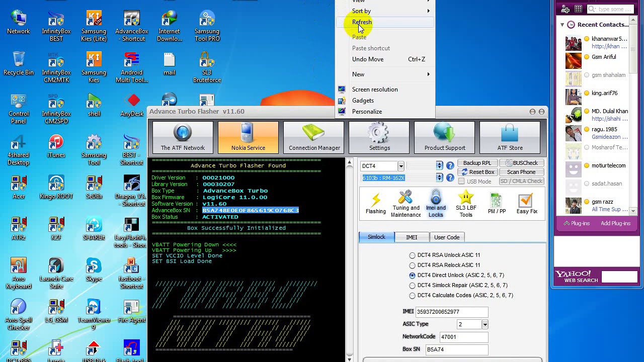
Task: Click the Box SN input field
Action: tap(456, 349)
